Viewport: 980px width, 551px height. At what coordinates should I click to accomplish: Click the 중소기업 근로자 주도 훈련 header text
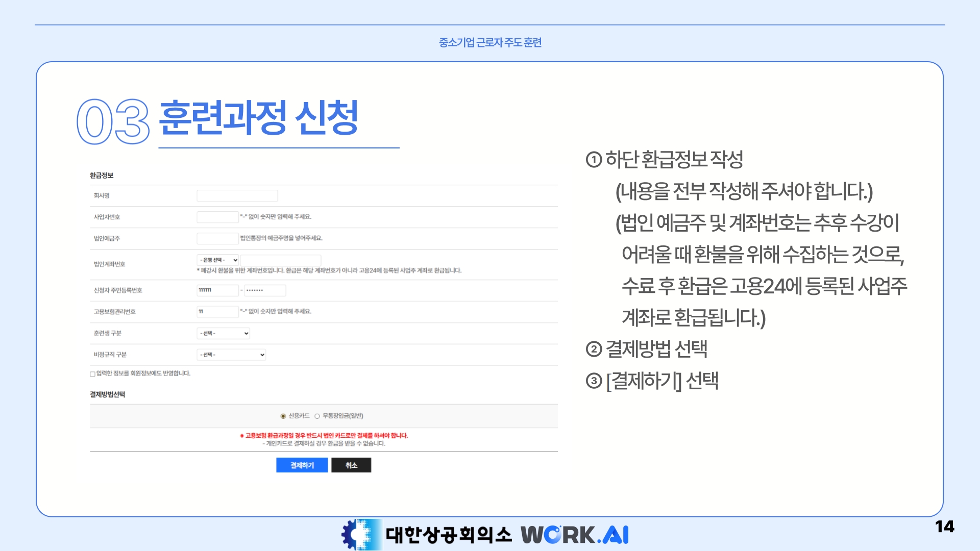[490, 42]
